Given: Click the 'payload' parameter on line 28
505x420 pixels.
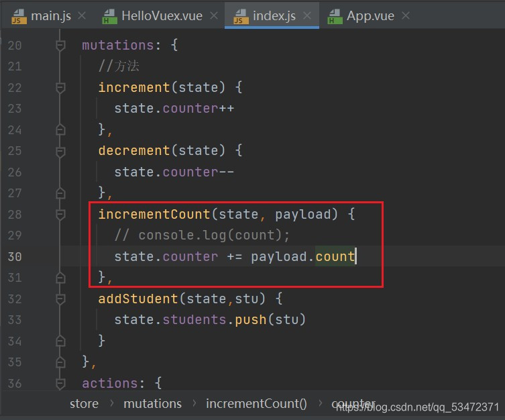Looking at the screenshot, I should [x=303, y=214].
